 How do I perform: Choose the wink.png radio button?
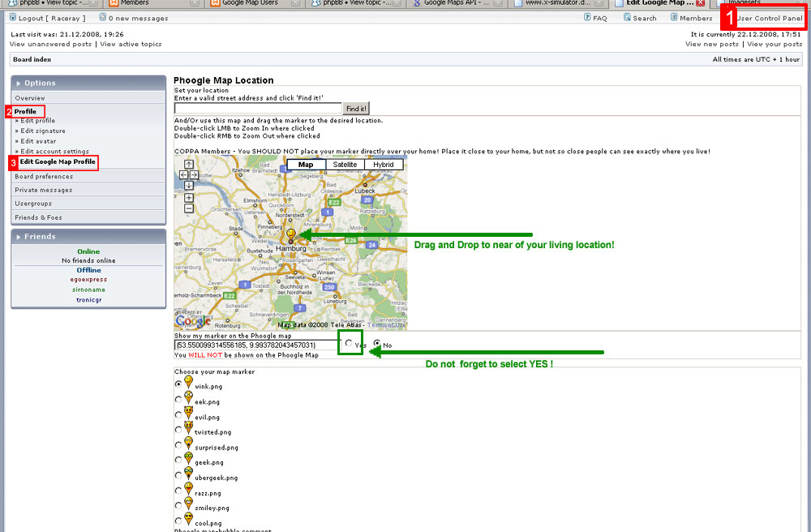(x=178, y=384)
